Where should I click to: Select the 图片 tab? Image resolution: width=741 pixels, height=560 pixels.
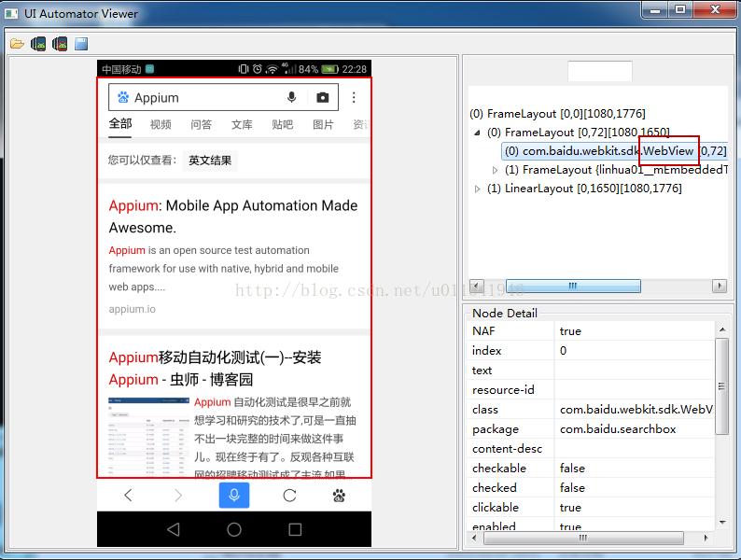tap(323, 124)
